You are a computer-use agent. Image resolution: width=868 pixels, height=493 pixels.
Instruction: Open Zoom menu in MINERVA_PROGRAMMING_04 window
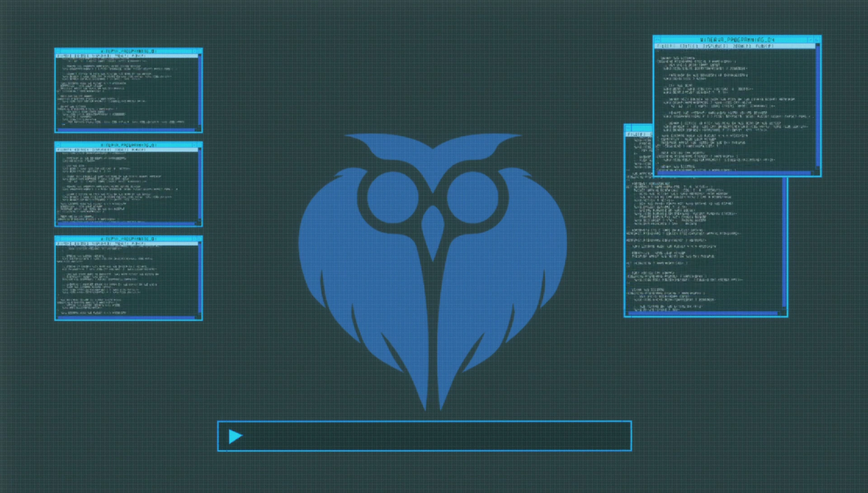pos(741,46)
